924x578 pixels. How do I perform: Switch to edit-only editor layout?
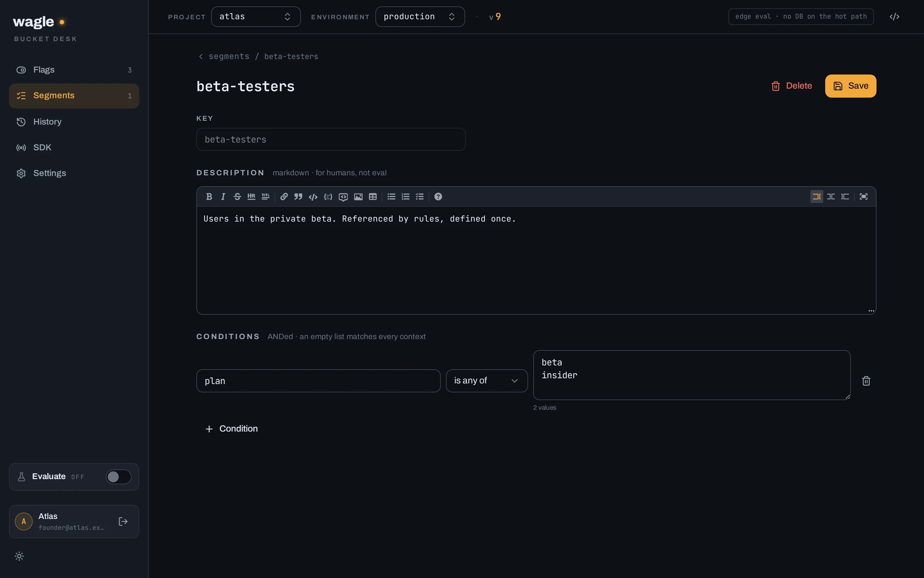pos(817,197)
